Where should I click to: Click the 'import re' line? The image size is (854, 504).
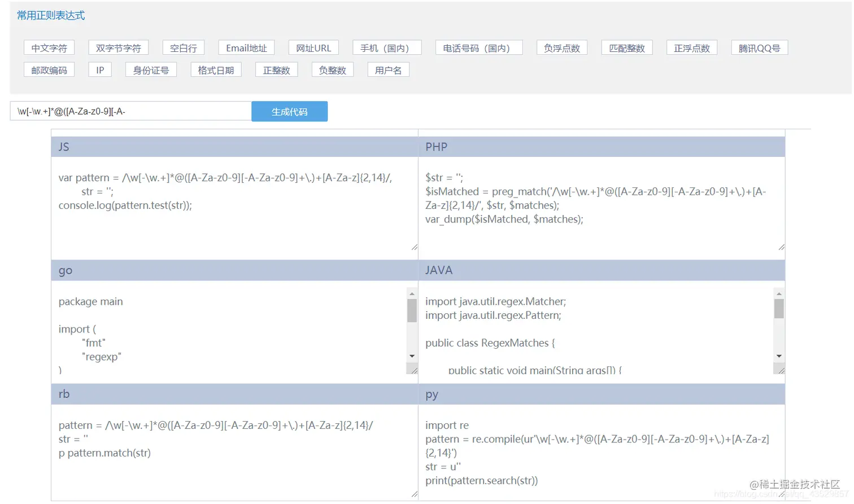[447, 425]
